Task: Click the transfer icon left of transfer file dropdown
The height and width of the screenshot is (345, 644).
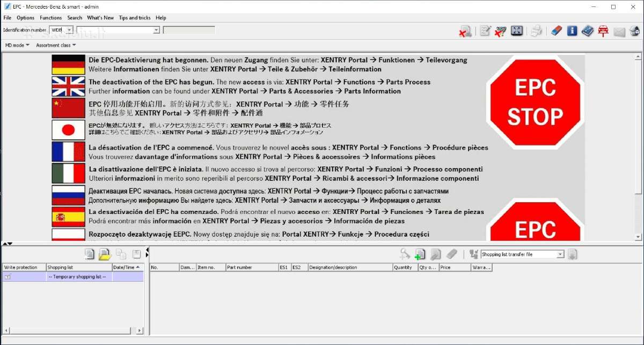Action: 473,254
